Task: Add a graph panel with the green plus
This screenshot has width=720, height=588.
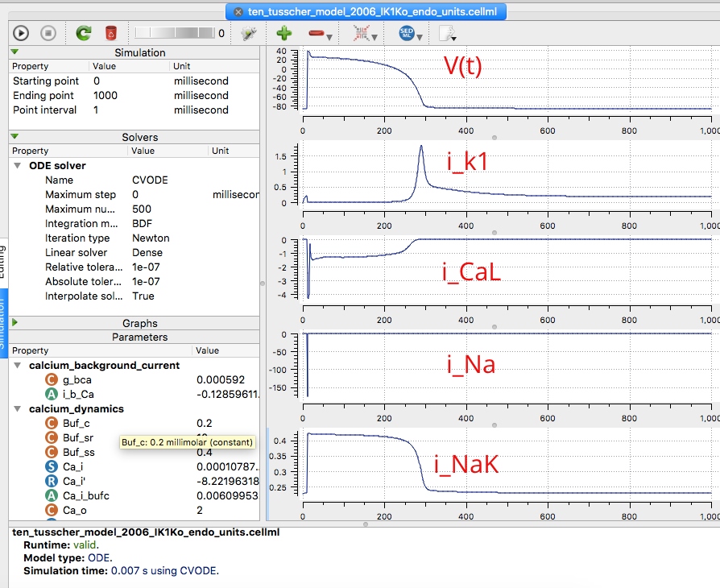Action: pyautogui.click(x=283, y=33)
